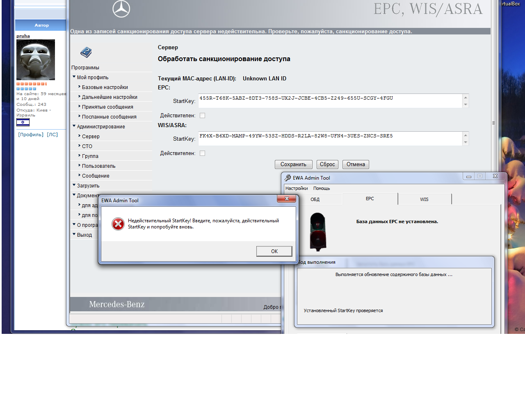
Task: Close the StartKey error dialog
Action: (x=287, y=199)
